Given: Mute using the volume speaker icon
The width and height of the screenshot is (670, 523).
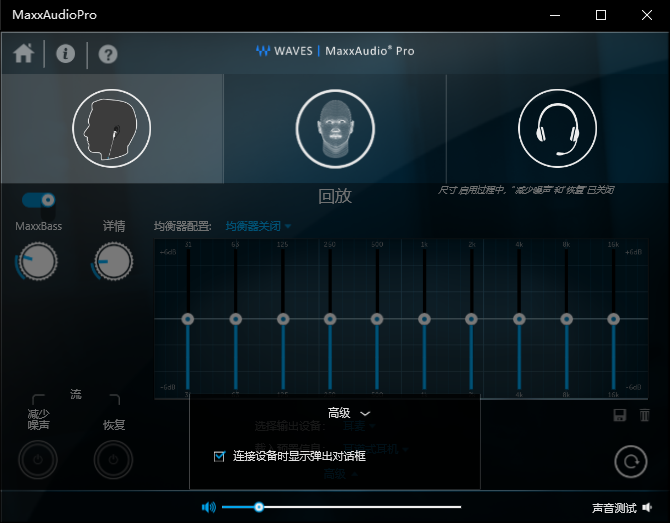Looking at the screenshot, I should (209, 507).
